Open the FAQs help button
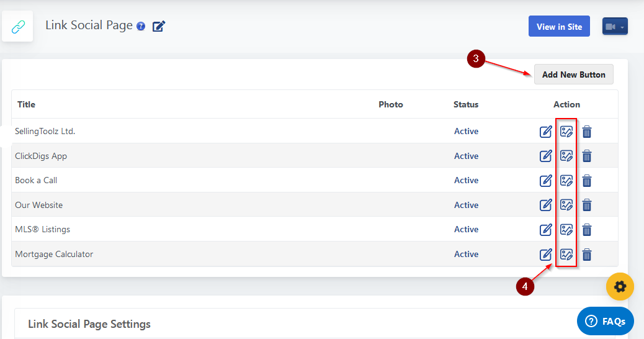 [606, 321]
